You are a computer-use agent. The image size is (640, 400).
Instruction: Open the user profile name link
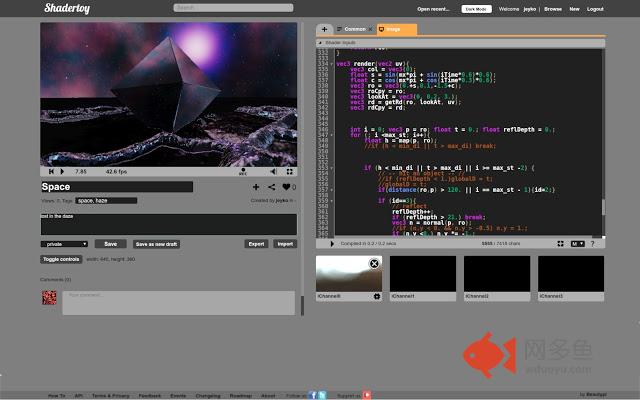(x=529, y=9)
